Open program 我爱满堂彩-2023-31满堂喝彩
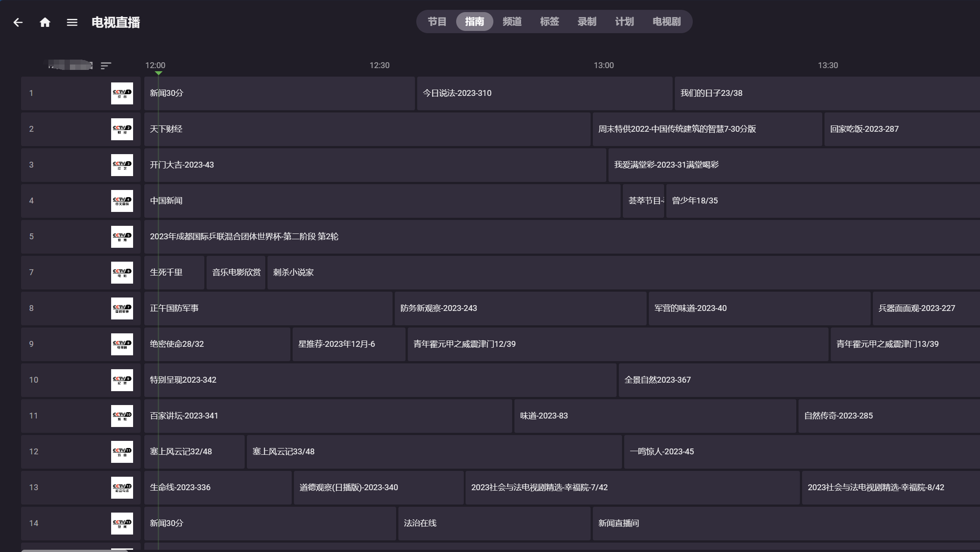 794,165
